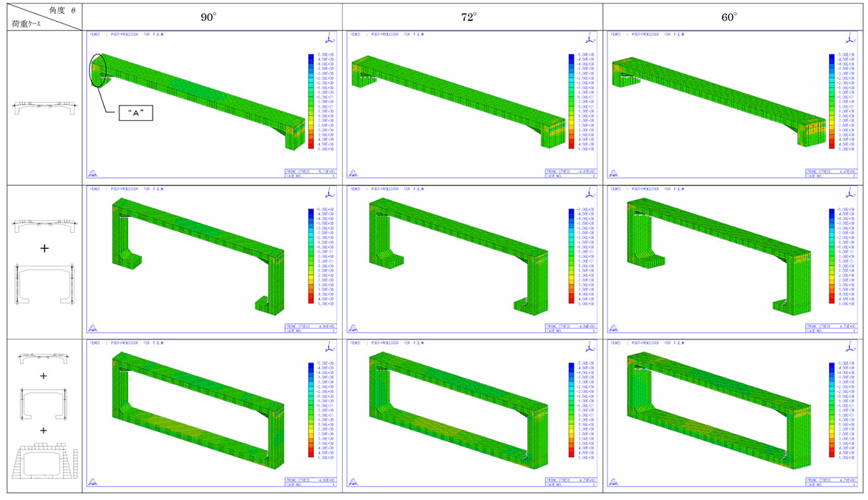Click the FEMOS logo in 90° first-row plot
Screen dimensions: 868x500
coord(92,174)
